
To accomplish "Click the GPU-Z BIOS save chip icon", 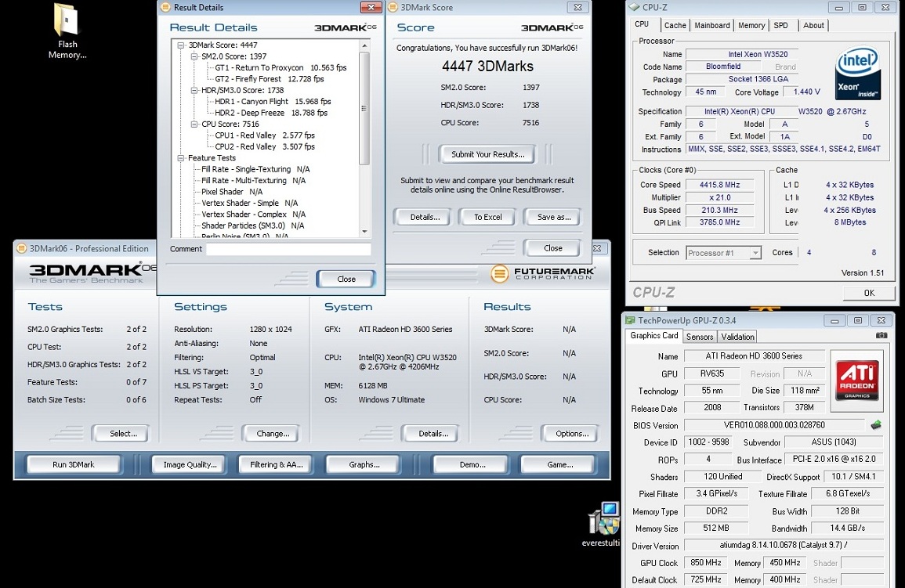I will [876, 425].
